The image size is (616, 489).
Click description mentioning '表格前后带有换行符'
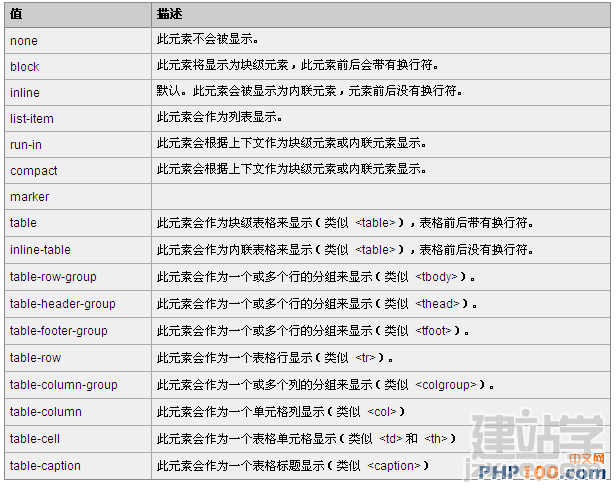point(345,223)
